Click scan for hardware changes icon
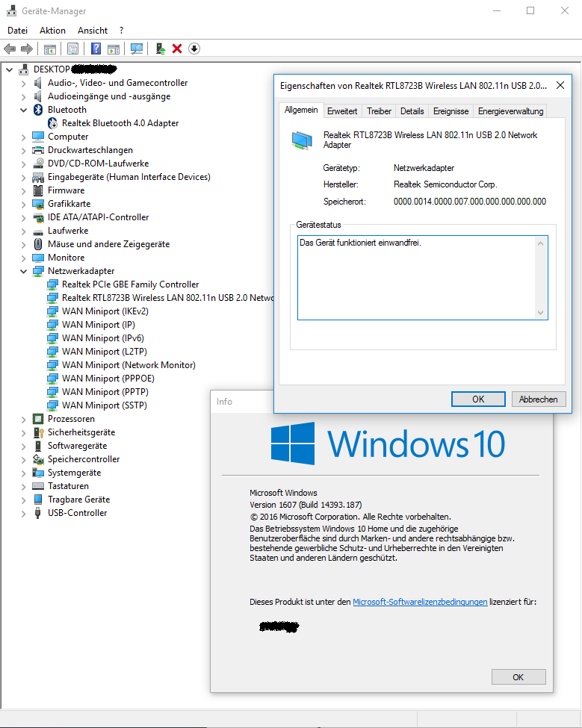Image resolution: width=582 pixels, height=728 pixels. click(136, 49)
